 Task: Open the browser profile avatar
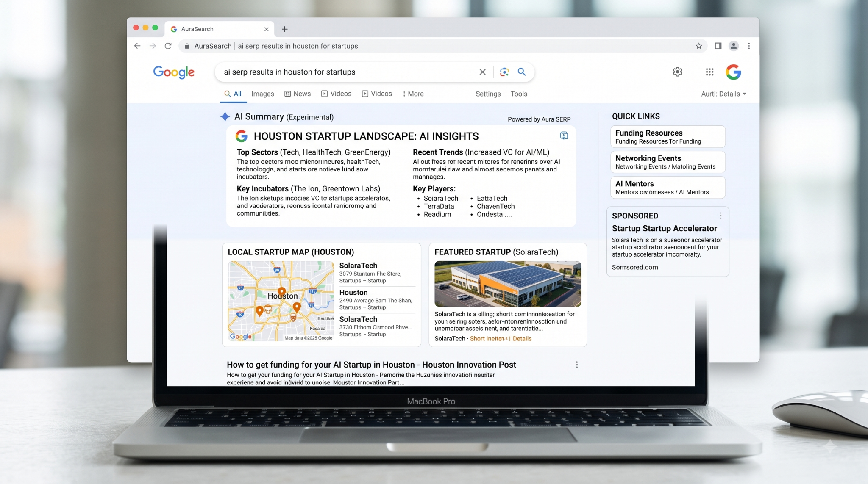734,46
